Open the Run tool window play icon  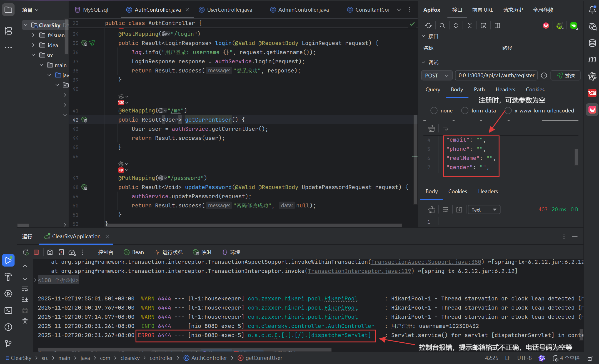(8, 260)
